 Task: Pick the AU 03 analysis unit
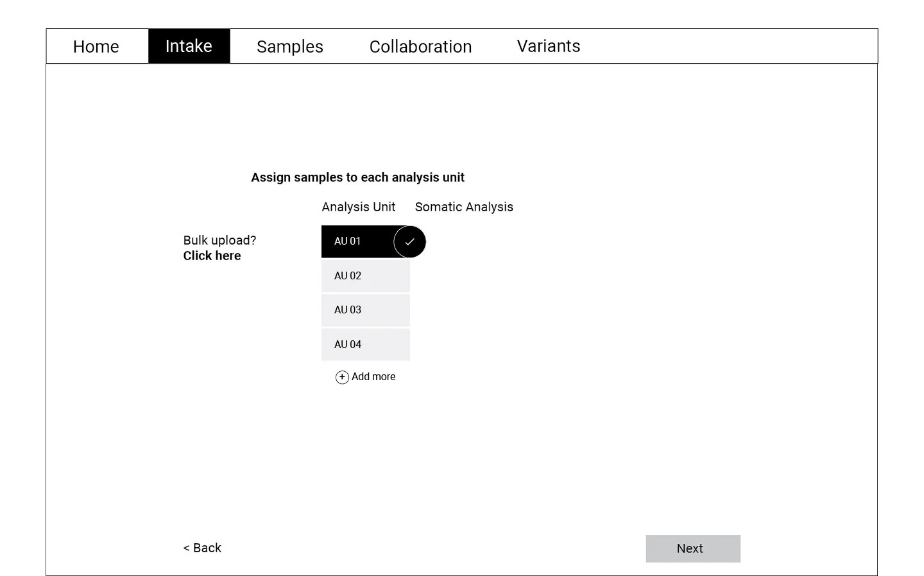pyautogui.click(x=365, y=310)
